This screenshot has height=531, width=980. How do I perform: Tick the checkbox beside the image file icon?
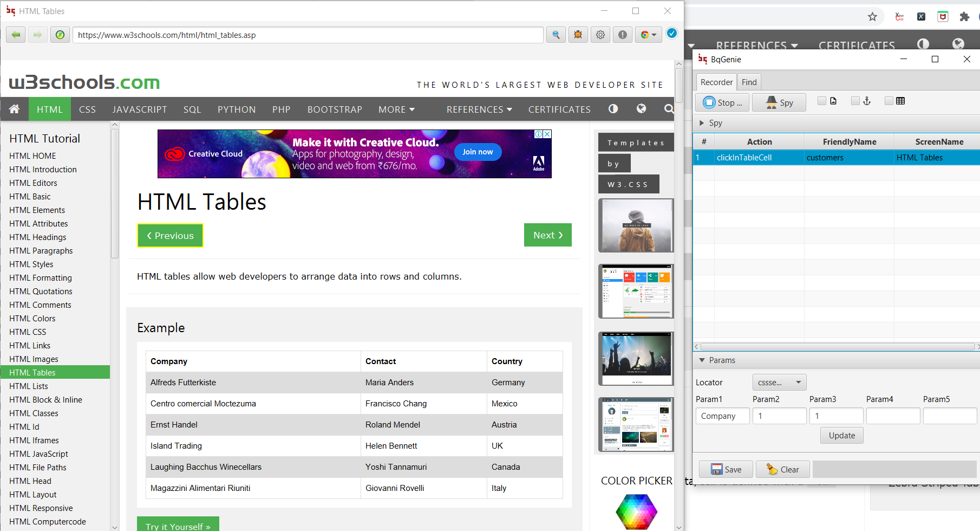coord(822,101)
